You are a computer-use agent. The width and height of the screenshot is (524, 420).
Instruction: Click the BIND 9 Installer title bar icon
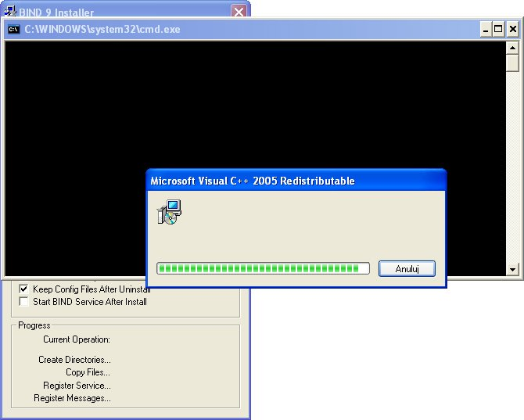click(x=10, y=12)
